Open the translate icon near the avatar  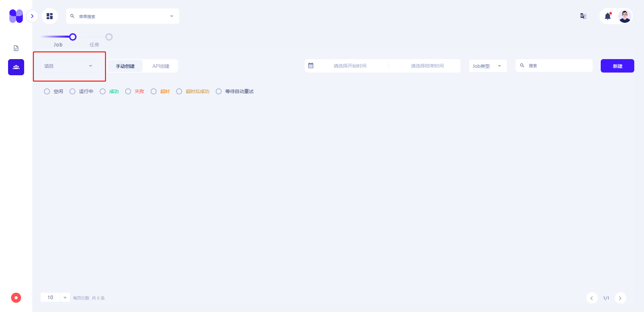(x=583, y=16)
